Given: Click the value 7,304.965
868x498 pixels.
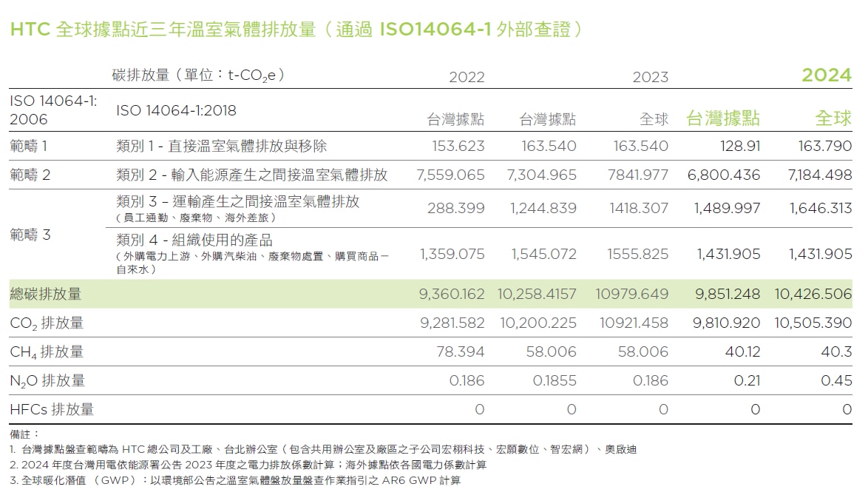Looking at the screenshot, I should pyautogui.click(x=542, y=175).
